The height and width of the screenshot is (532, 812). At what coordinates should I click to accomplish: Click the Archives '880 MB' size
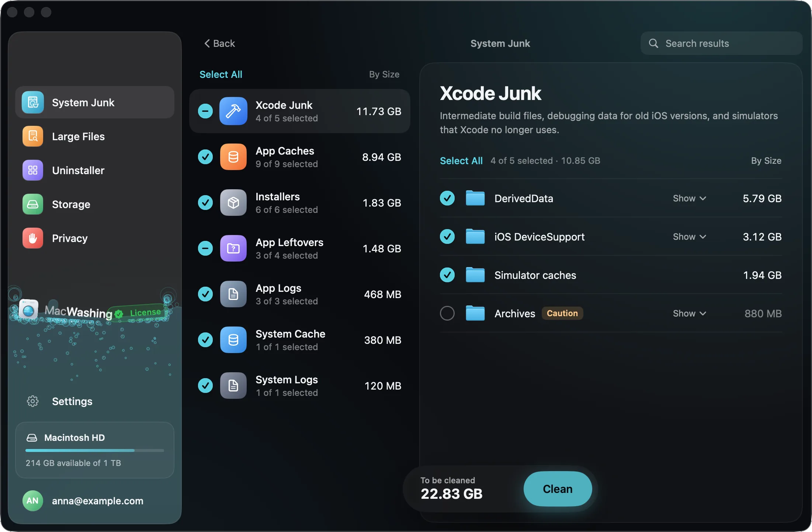[763, 314]
